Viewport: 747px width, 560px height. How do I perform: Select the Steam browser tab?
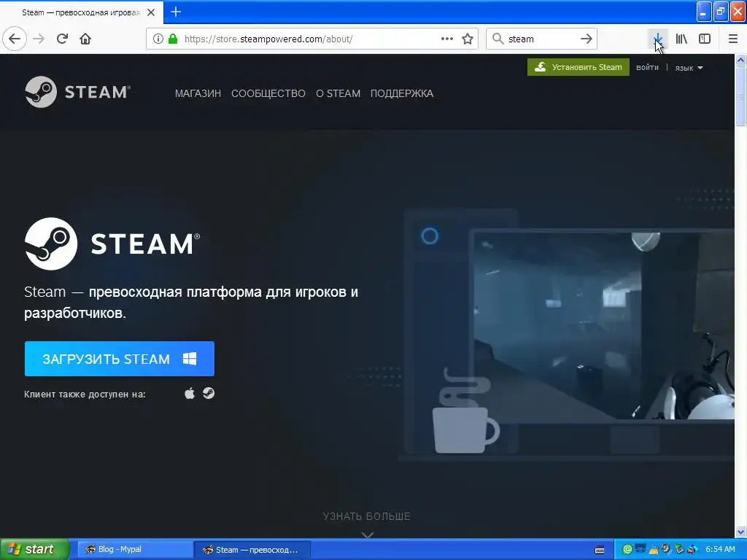[82, 12]
